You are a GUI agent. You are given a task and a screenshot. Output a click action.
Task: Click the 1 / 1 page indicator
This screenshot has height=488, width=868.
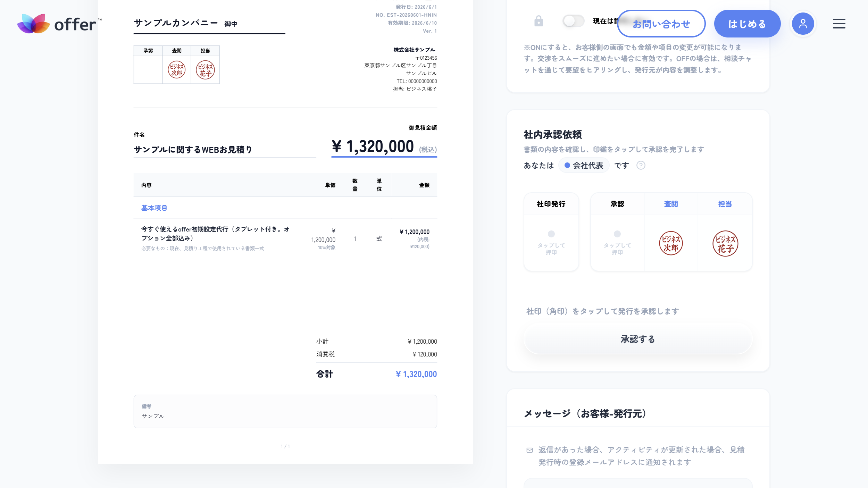285,446
